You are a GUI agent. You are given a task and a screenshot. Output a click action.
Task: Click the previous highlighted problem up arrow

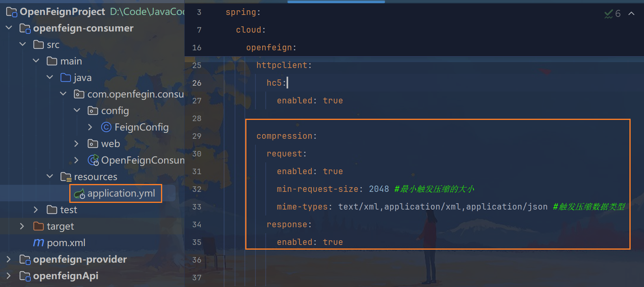[631, 13]
